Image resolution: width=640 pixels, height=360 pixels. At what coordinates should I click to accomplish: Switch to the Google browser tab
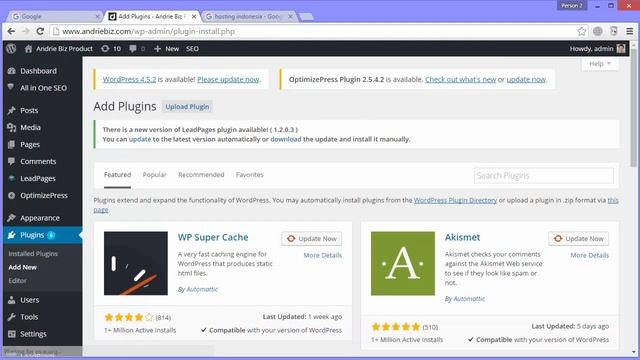point(54,16)
